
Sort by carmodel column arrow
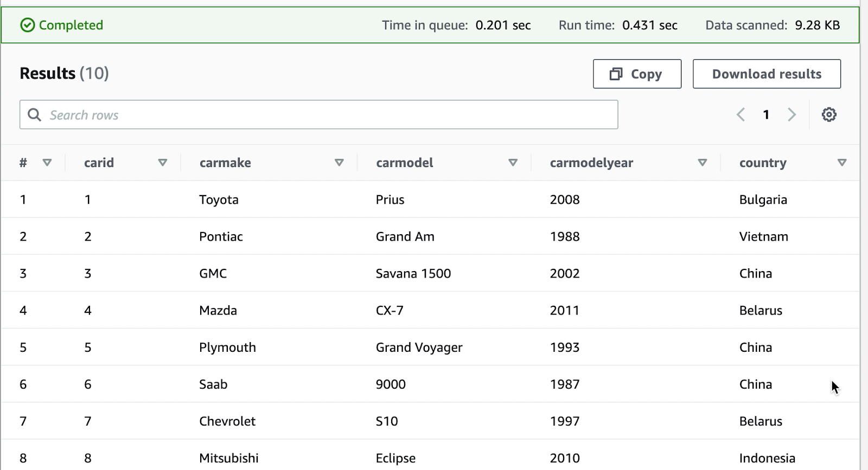click(513, 163)
